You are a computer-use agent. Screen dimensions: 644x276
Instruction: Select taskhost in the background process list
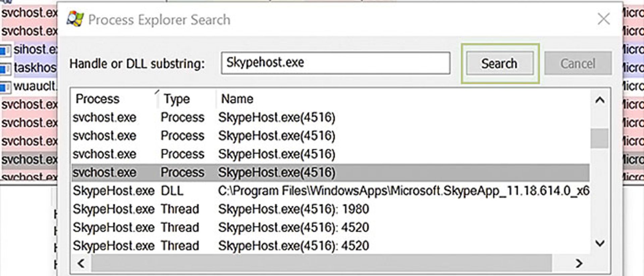pyautogui.click(x=35, y=68)
